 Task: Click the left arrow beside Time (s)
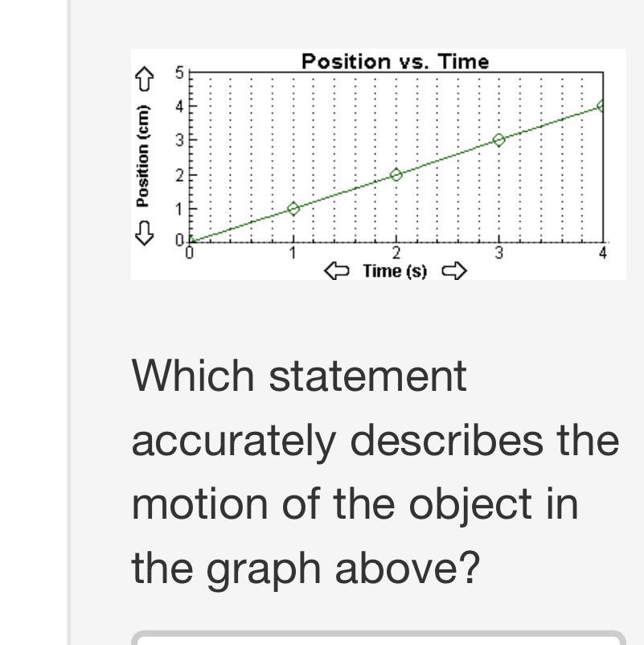pyautogui.click(x=336, y=272)
